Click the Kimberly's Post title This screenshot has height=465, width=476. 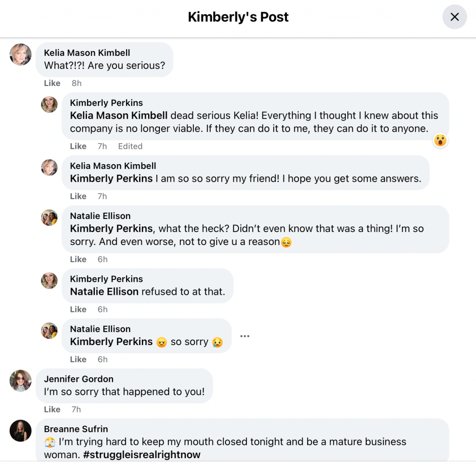coord(238,17)
